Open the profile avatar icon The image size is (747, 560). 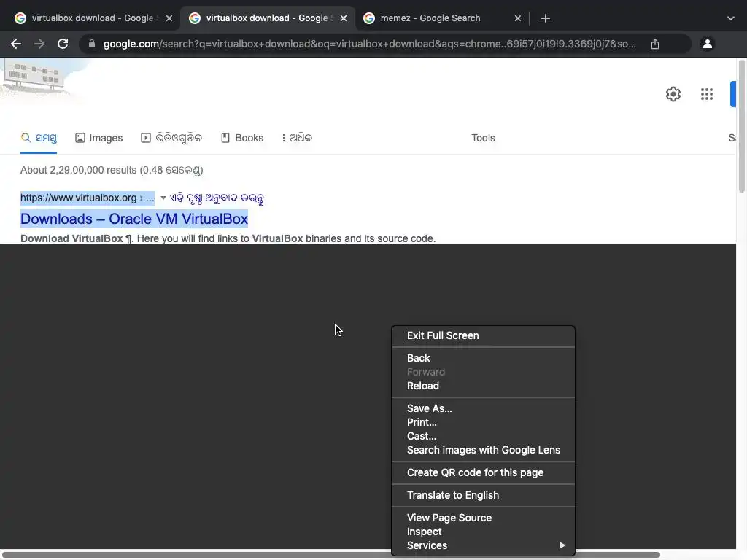pos(708,44)
